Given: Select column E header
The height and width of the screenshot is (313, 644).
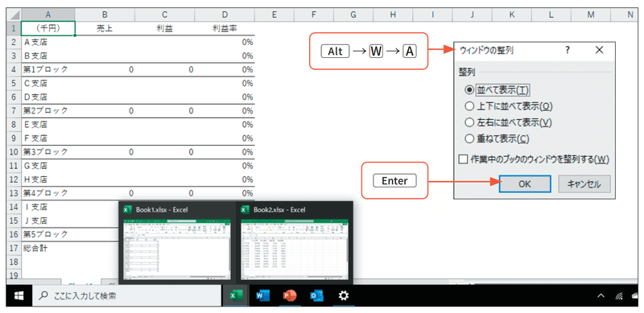Looking at the screenshot, I should (274, 14).
